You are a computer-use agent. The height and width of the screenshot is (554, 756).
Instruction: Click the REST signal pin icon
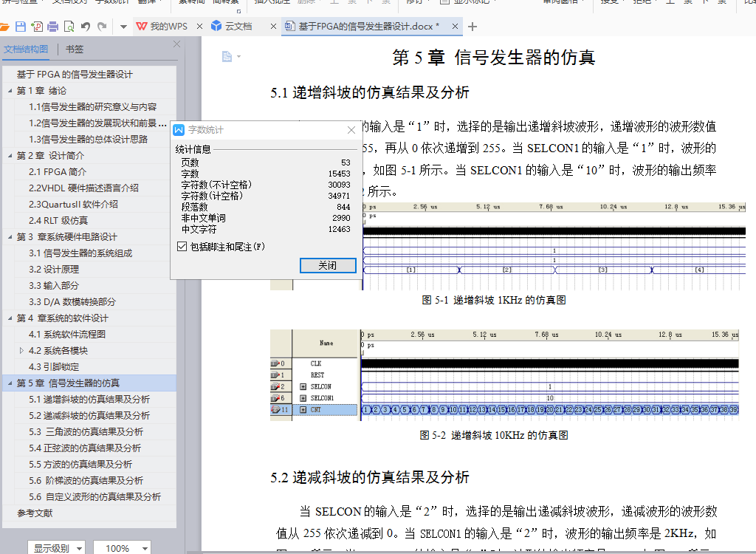[275, 375]
